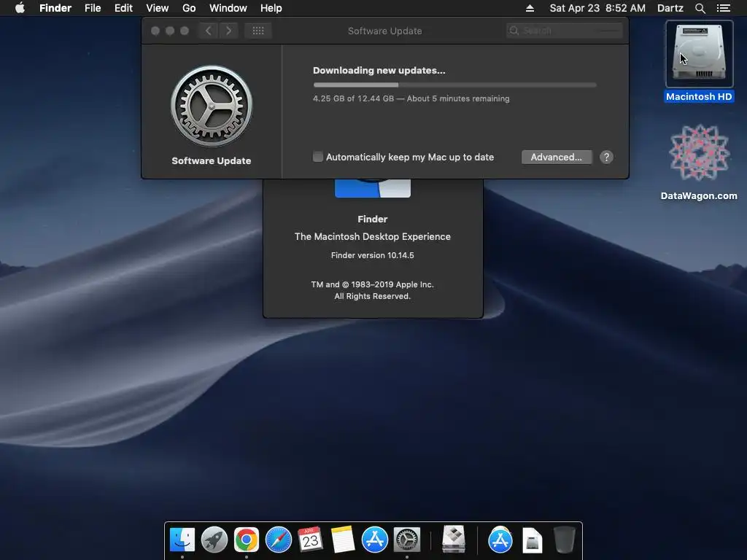The height and width of the screenshot is (560, 747).
Task: Open the document stack in dock
Action: click(532, 540)
